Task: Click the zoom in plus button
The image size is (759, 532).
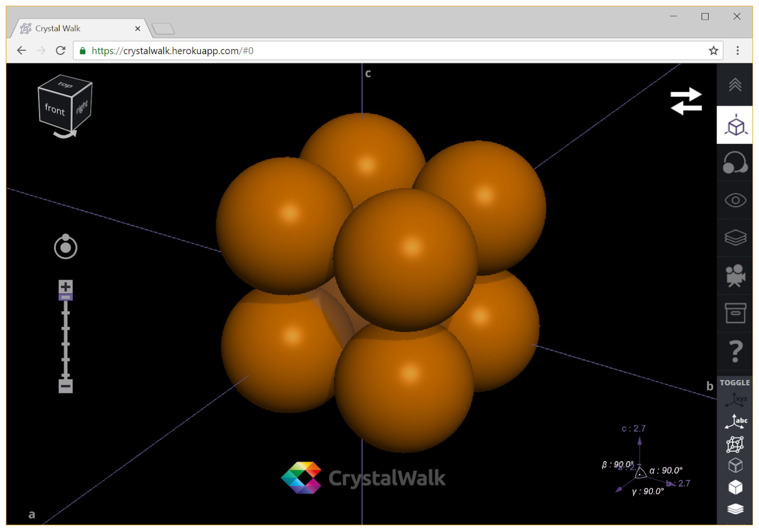Action: (66, 286)
